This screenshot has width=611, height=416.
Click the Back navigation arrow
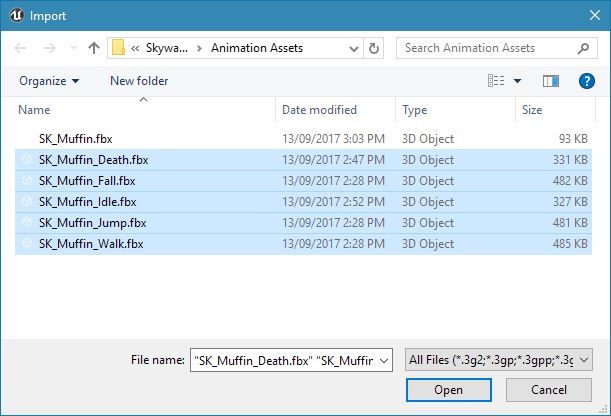pos(20,48)
